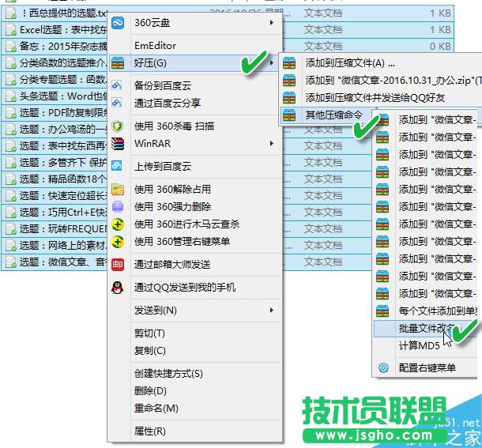Select file 选题：精品函数18个
The image size is (482, 448).
point(63,179)
